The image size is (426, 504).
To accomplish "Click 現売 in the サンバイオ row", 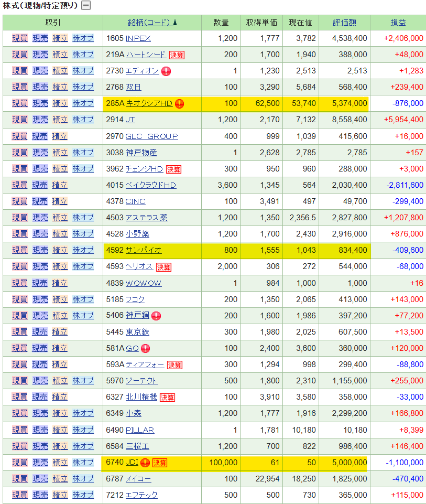I will (x=40, y=250).
